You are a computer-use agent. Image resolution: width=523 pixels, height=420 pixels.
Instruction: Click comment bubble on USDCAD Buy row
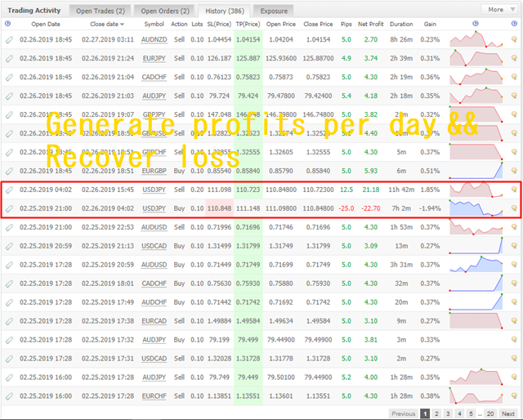coord(514,245)
